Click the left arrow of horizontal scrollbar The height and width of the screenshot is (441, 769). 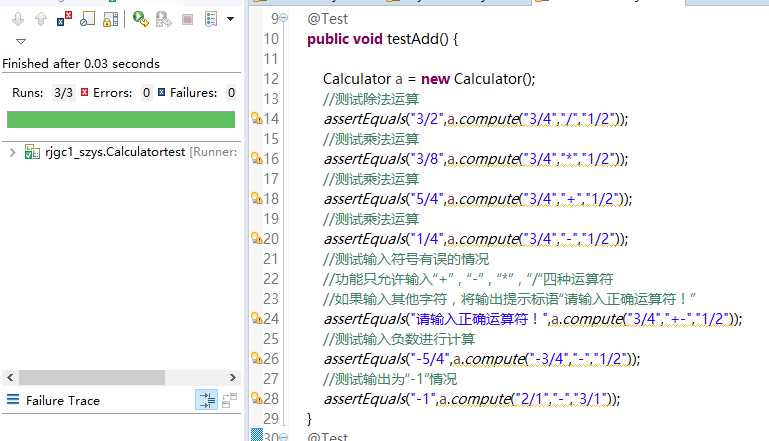[x=10, y=377]
